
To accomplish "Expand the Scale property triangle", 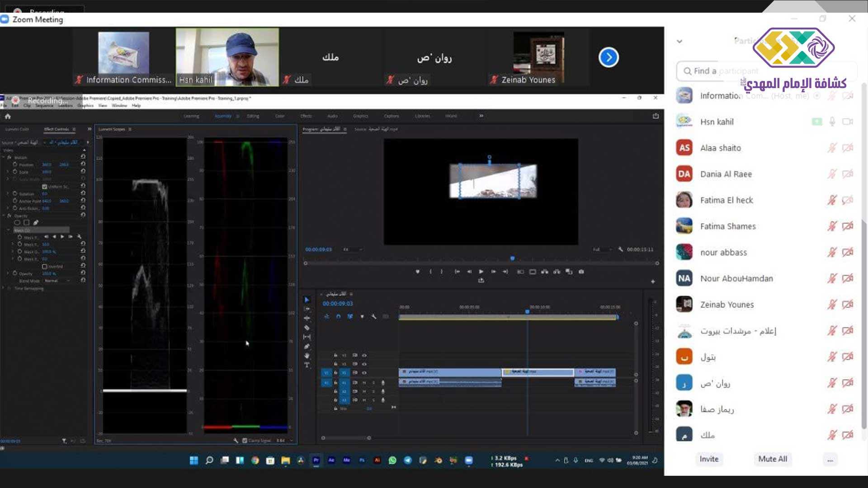I will pos(8,172).
